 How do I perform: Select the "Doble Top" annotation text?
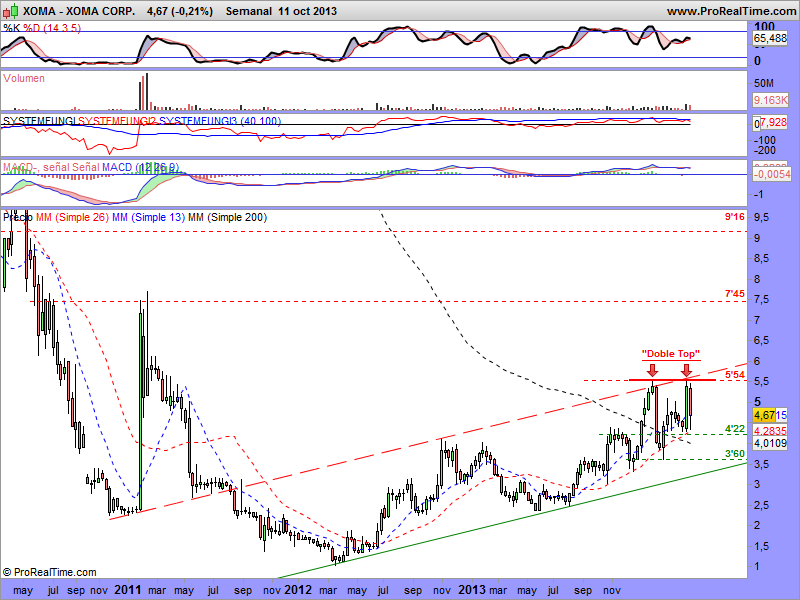[670, 354]
